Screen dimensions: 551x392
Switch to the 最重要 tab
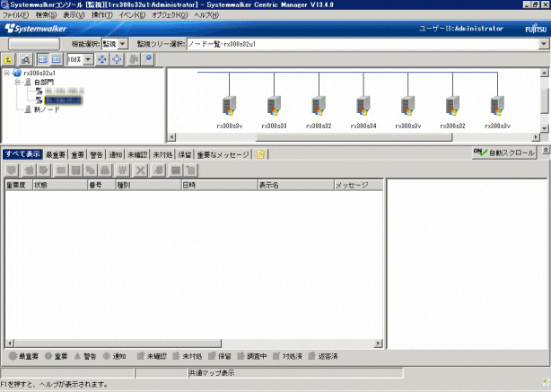click(56, 154)
